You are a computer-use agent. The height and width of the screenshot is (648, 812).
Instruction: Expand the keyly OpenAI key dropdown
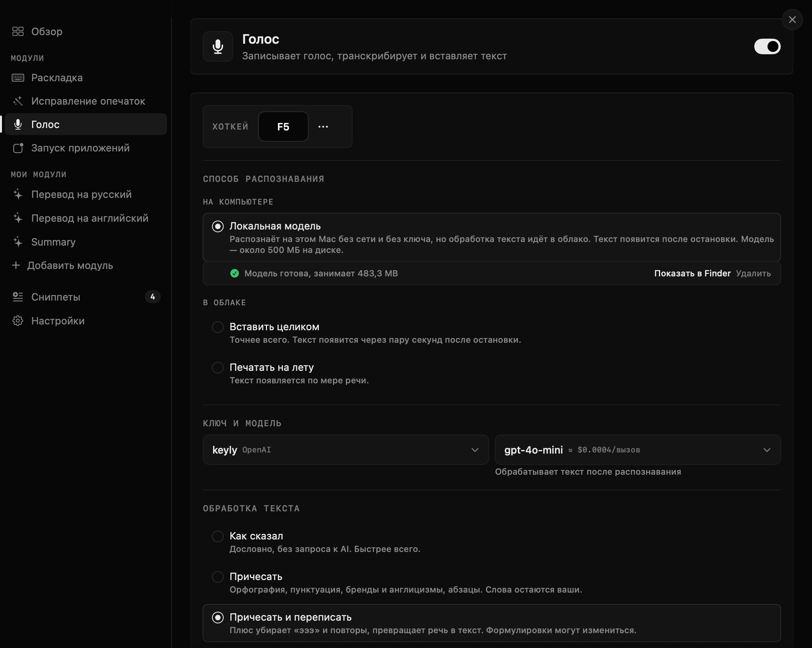click(346, 450)
